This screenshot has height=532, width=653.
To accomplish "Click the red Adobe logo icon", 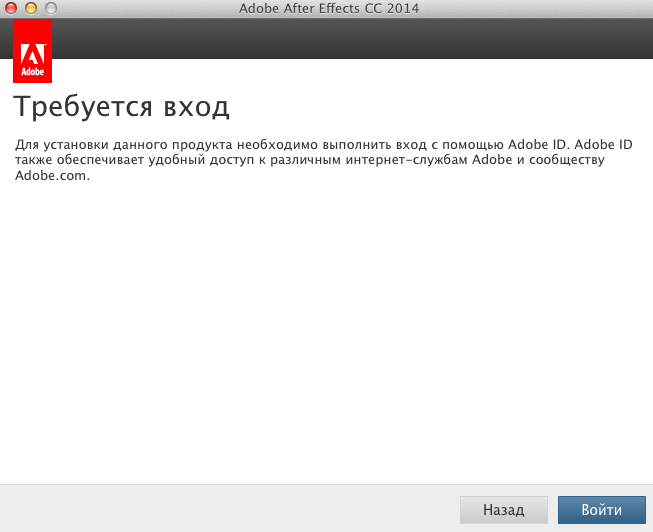I will [x=32, y=51].
